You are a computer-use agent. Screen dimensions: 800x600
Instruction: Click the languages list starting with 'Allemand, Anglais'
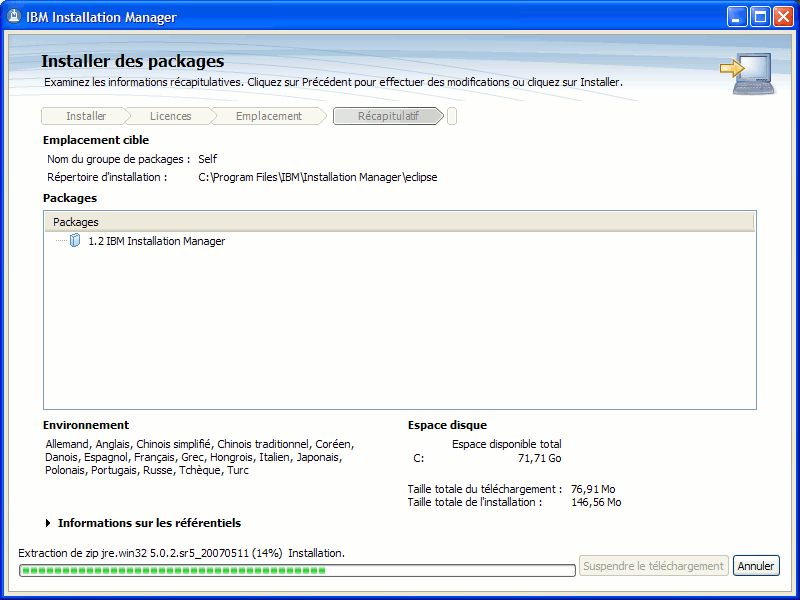click(199, 457)
